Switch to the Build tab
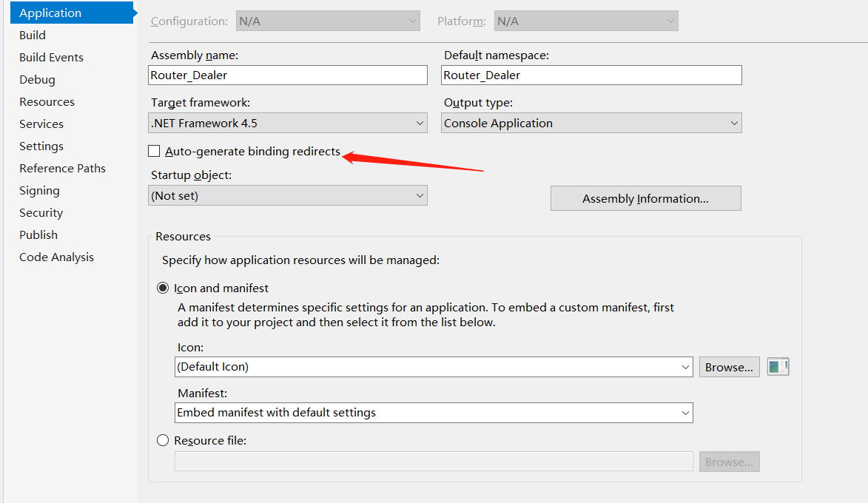 tap(33, 35)
